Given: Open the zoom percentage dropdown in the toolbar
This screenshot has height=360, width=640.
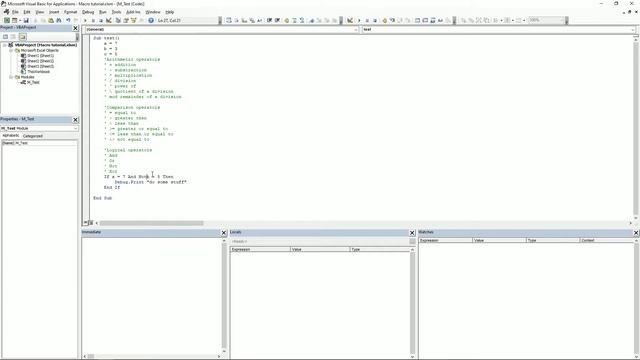Looking at the screenshot, I should pyautogui.click(x=562, y=20).
